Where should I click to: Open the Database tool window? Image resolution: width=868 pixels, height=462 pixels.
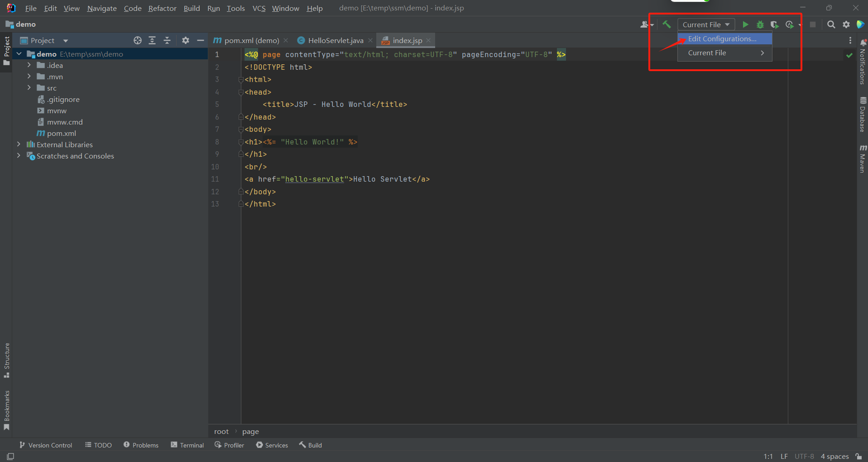pyautogui.click(x=863, y=115)
